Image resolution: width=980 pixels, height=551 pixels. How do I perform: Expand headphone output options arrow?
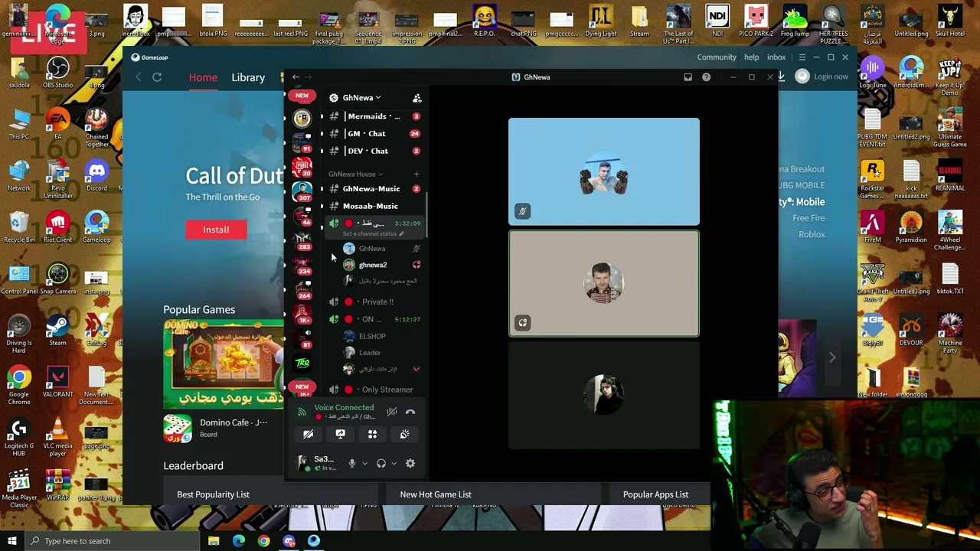[x=394, y=463]
